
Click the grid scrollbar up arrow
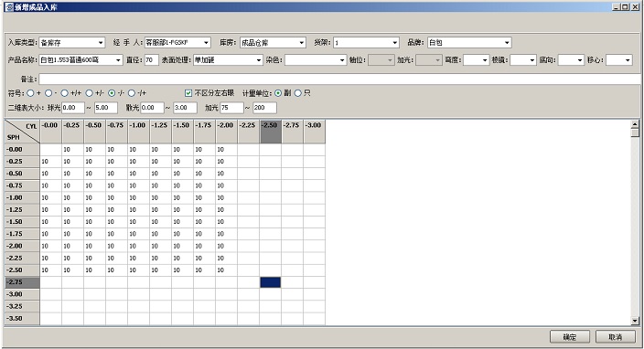(635, 124)
